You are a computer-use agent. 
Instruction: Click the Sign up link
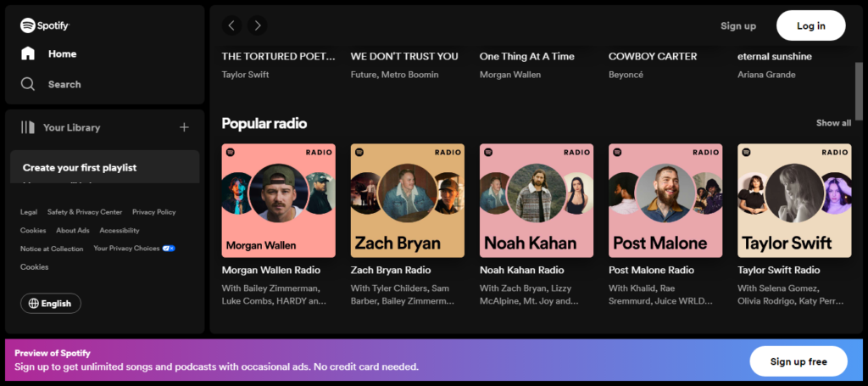738,25
